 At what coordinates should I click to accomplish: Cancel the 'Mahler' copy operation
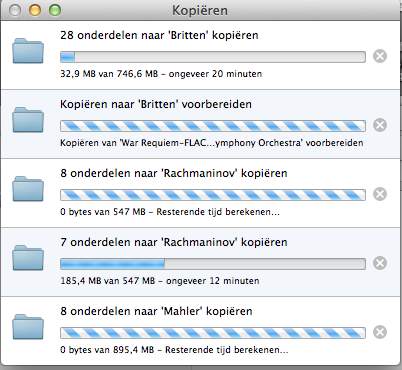point(380,332)
